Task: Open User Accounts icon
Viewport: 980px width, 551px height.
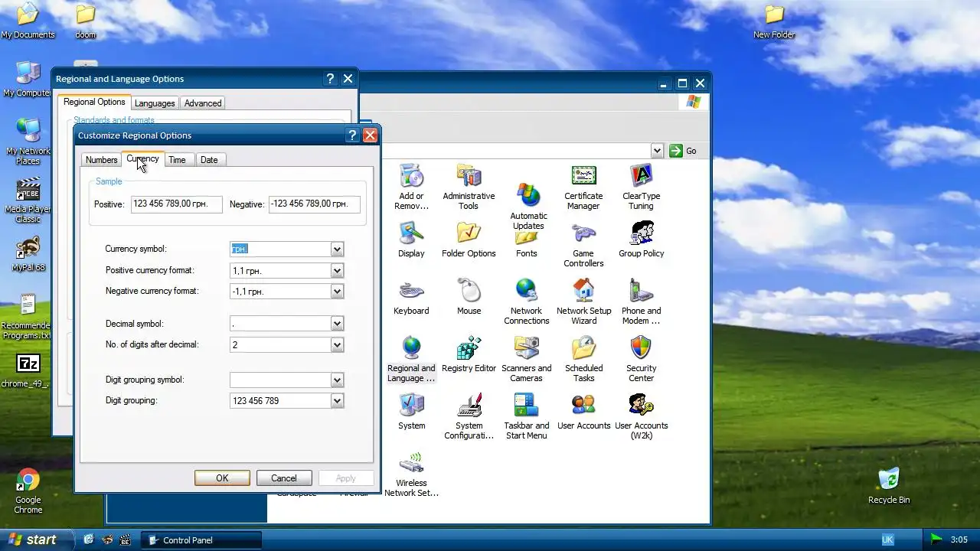Action: click(x=584, y=412)
